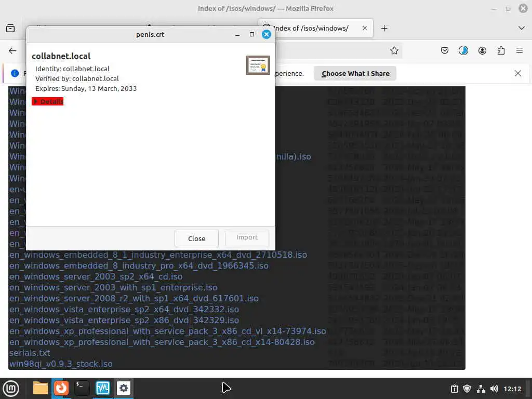Click the Choose What I Share button
Screen dimensions: 532x399
coord(355,74)
